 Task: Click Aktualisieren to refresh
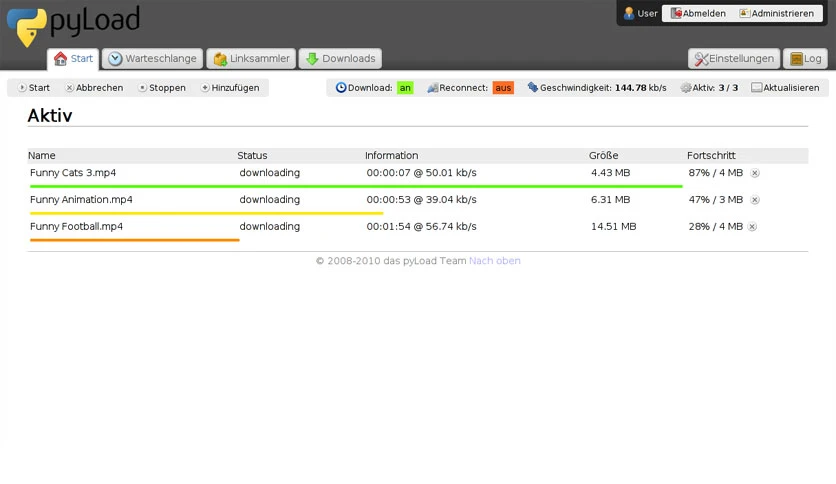pos(785,88)
